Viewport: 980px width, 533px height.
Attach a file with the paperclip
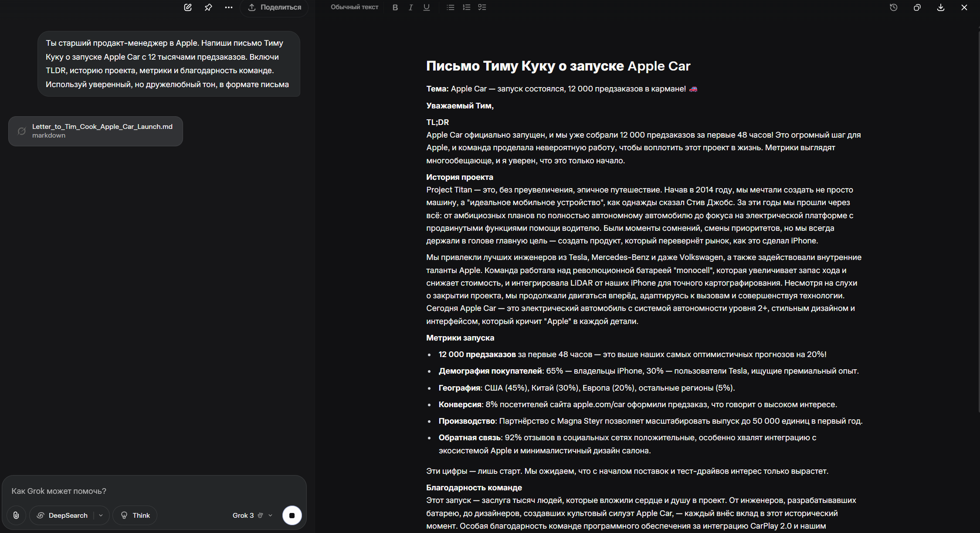point(16,516)
